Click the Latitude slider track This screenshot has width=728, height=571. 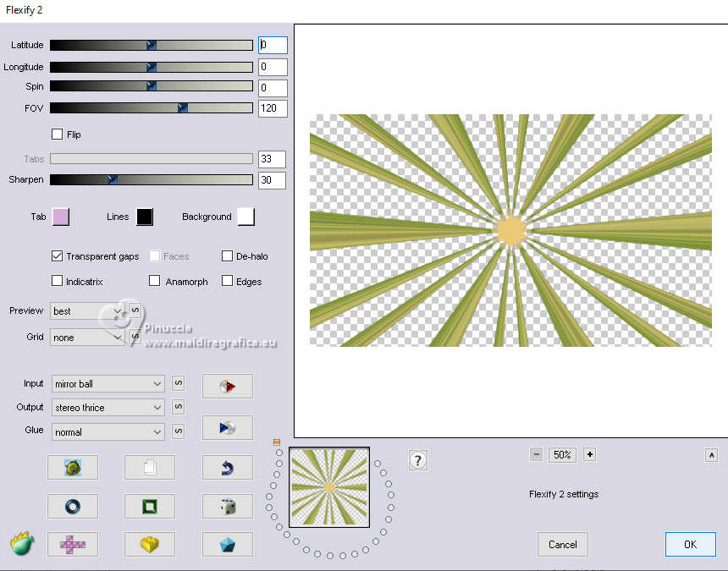[152, 45]
